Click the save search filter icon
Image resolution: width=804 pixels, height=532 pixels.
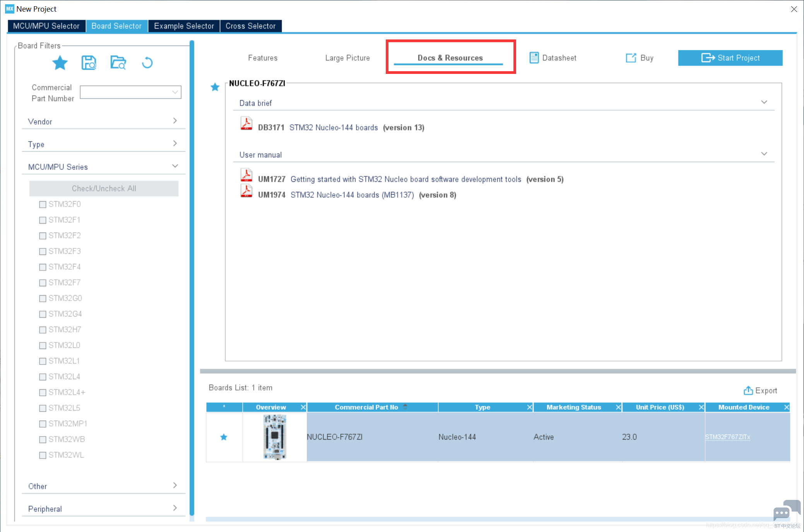[x=89, y=63]
